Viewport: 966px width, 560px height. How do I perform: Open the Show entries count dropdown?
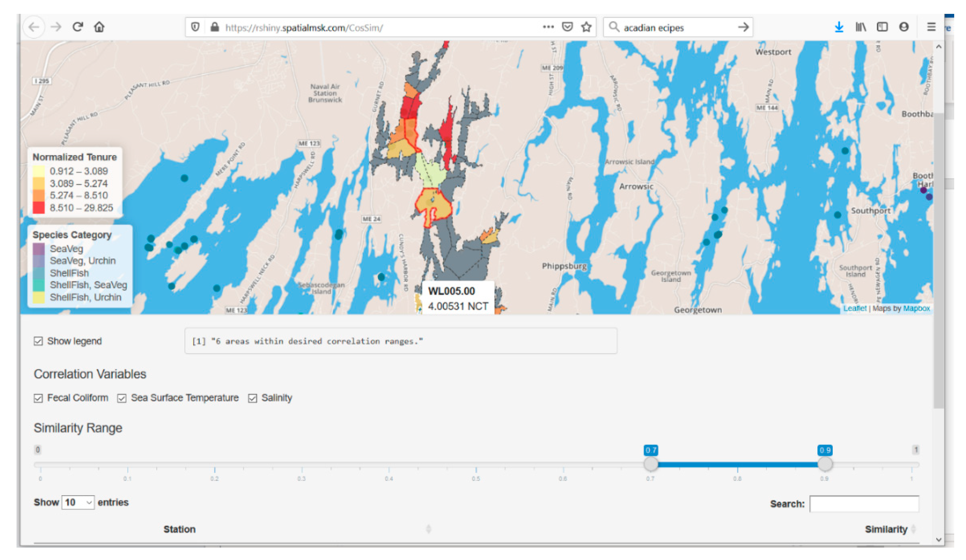78,502
